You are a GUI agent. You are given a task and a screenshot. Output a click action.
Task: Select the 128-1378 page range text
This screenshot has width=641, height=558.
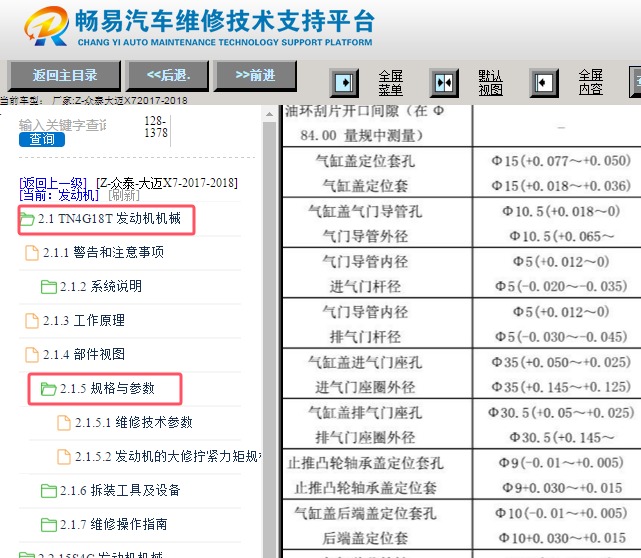tap(156, 127)
